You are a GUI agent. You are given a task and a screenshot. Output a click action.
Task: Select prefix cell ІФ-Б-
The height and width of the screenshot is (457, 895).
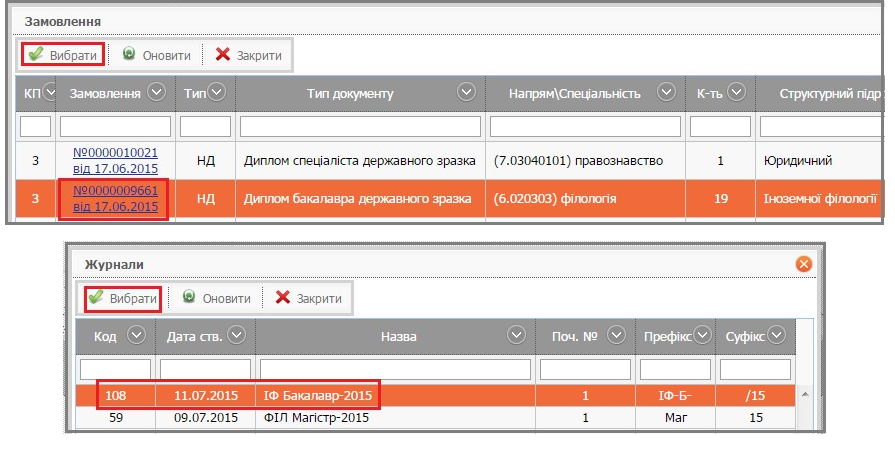point(675,395)
